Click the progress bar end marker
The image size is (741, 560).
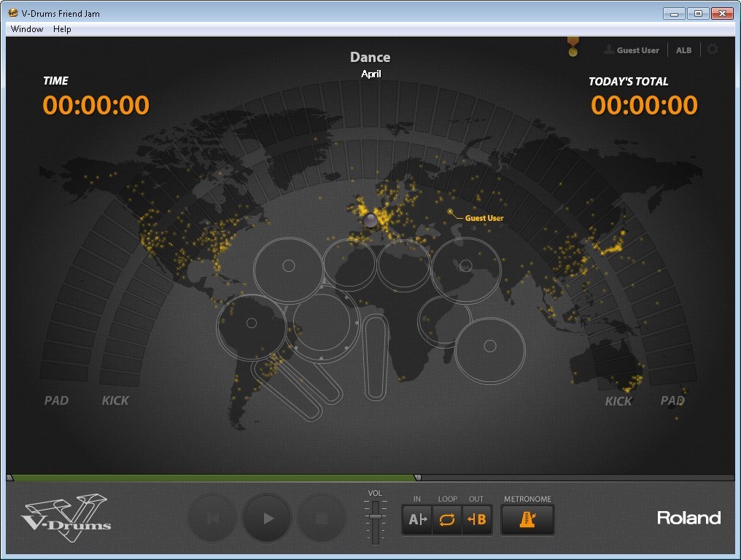point(417,478)
